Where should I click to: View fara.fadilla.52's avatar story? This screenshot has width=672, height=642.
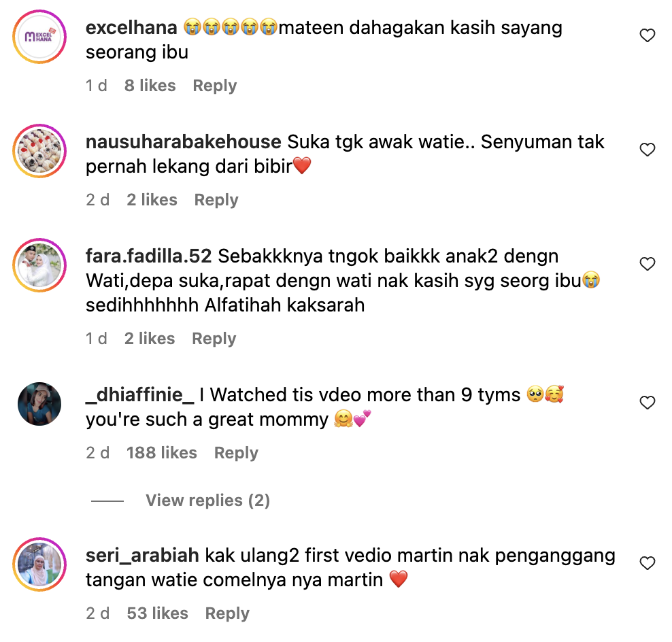coord(39,266)
